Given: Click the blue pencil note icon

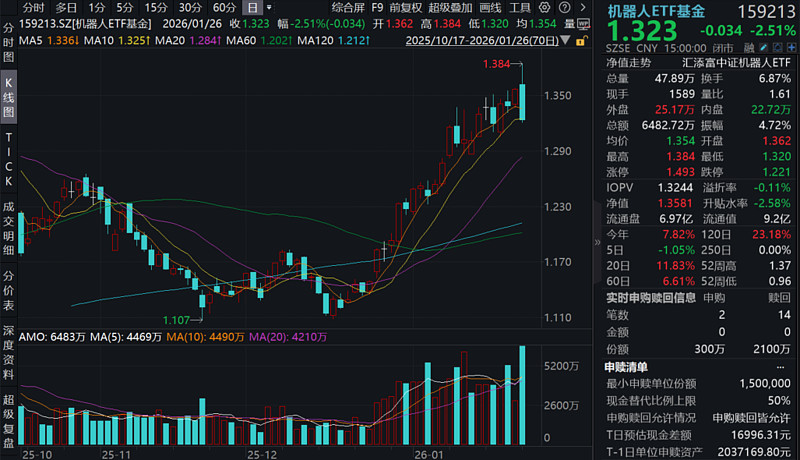Looking at the screenshot, I should coord(764,48).
